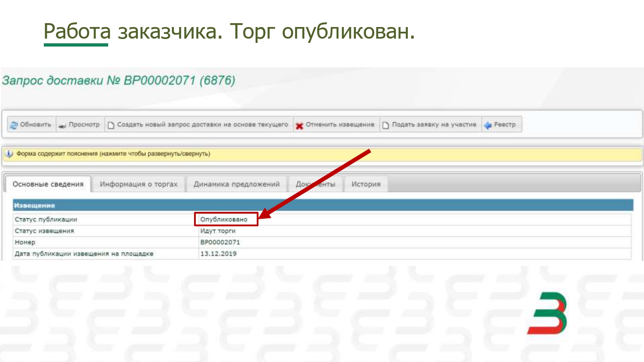Click the Идут торги status value
The width and height of the screenshot is (644, 362).
(218, 231)
